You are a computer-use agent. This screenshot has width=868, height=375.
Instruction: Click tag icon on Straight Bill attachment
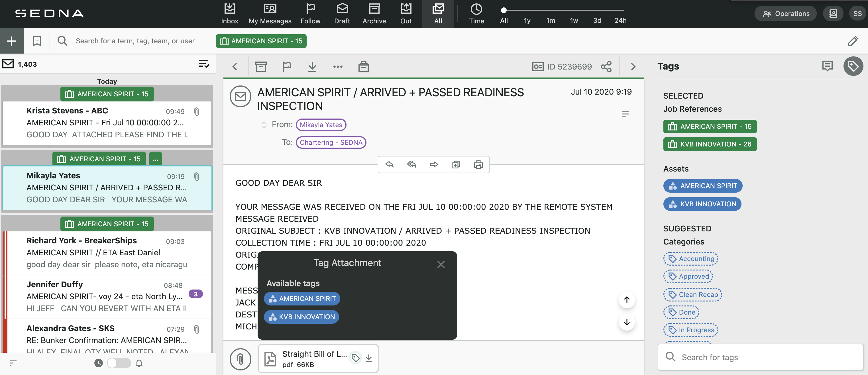pyautogui.click(x=355, y=358)
